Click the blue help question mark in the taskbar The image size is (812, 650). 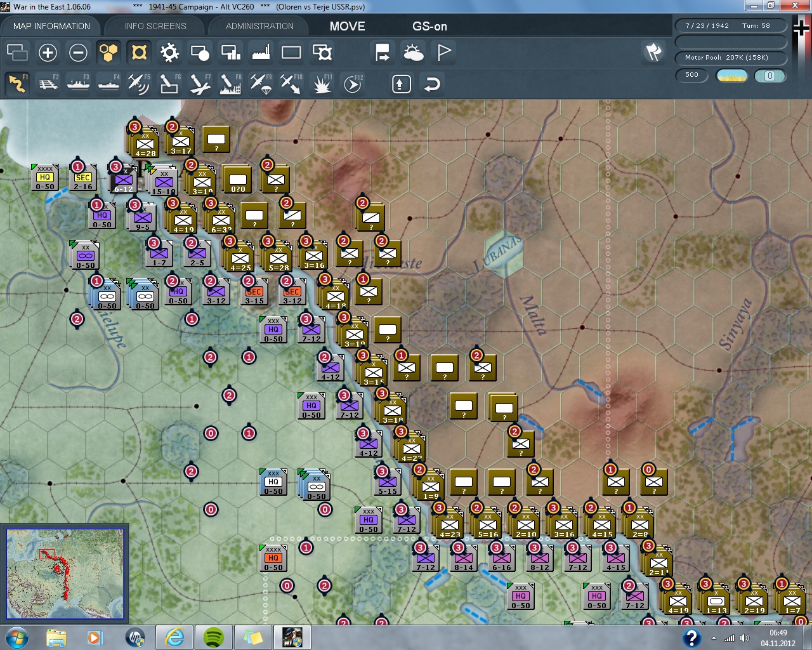(x=691, y=638)
